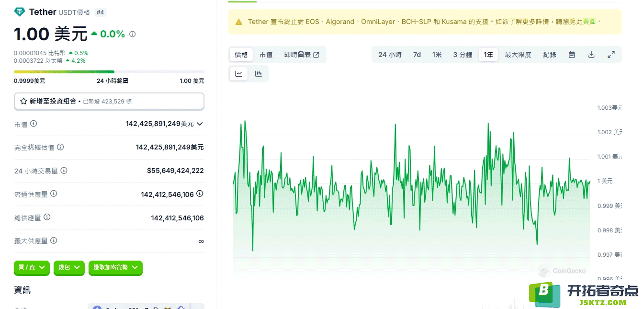Expand the 市值 value chevron
Image resolution: width=644 pixels, height=309 pixels.
click(200, 124)
